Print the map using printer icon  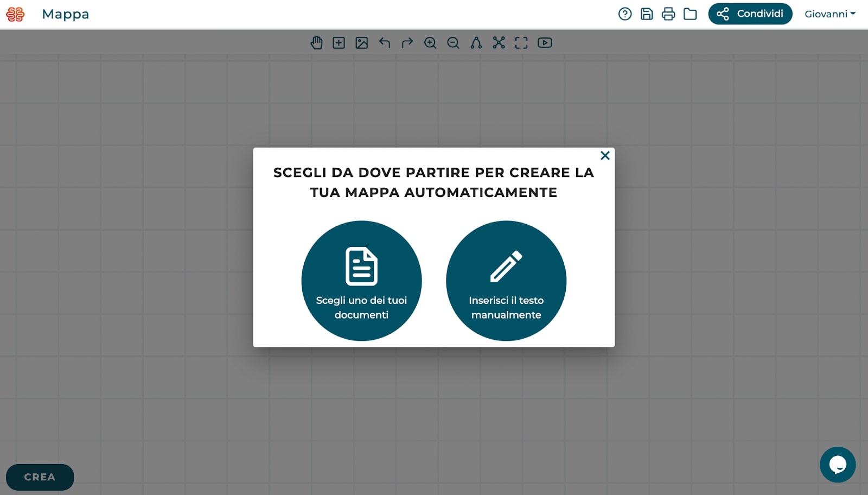click(x=668, y=14)
